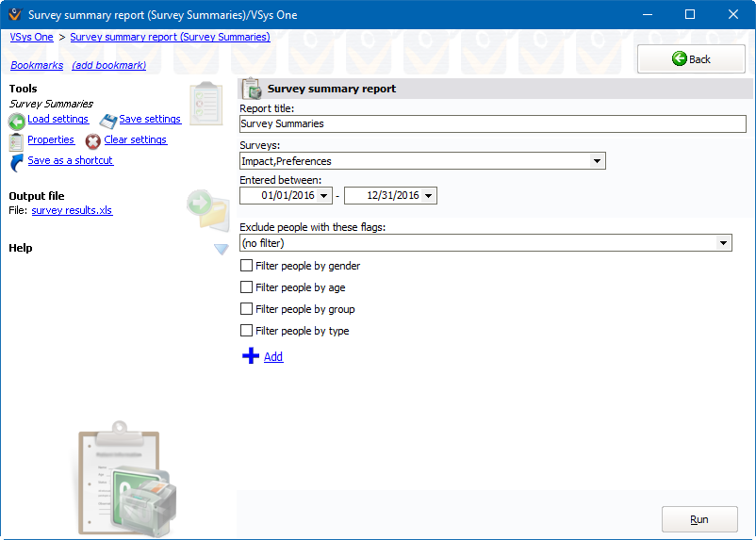756x540 pixels.
Task: Click the Survey summary report header icon
Action: [x=251, y=89]
